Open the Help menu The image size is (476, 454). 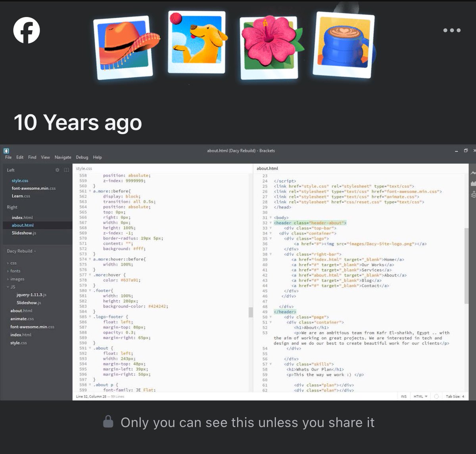97,157
